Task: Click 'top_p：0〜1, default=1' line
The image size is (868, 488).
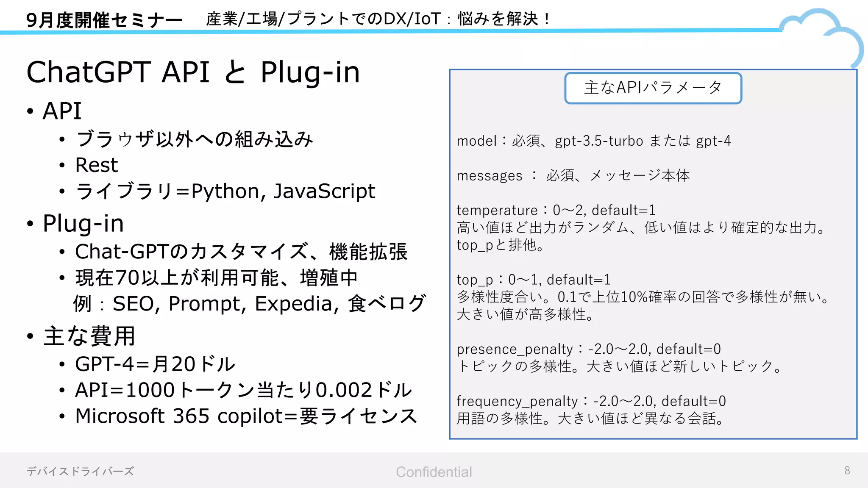Action: click(534, 280)
